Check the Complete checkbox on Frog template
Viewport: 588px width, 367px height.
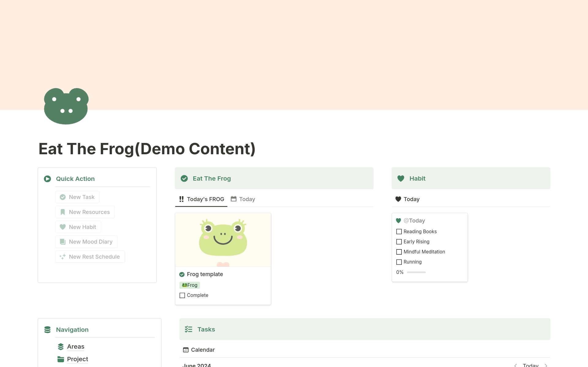182,295
